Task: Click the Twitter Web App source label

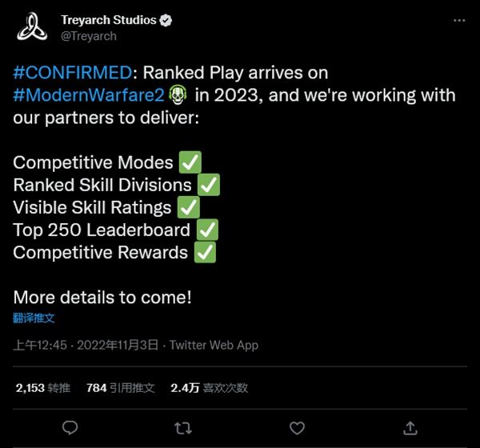Action: tap(214, 346)
